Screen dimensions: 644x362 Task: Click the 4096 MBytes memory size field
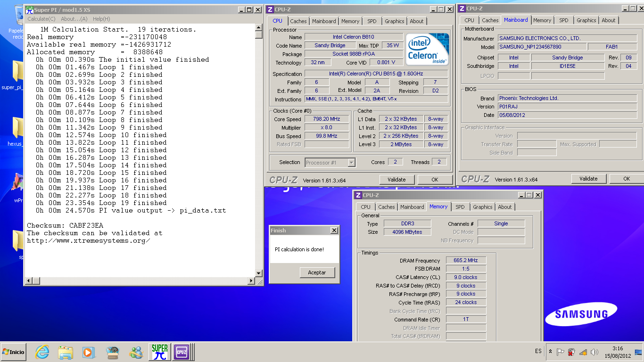tap(407, 232)
